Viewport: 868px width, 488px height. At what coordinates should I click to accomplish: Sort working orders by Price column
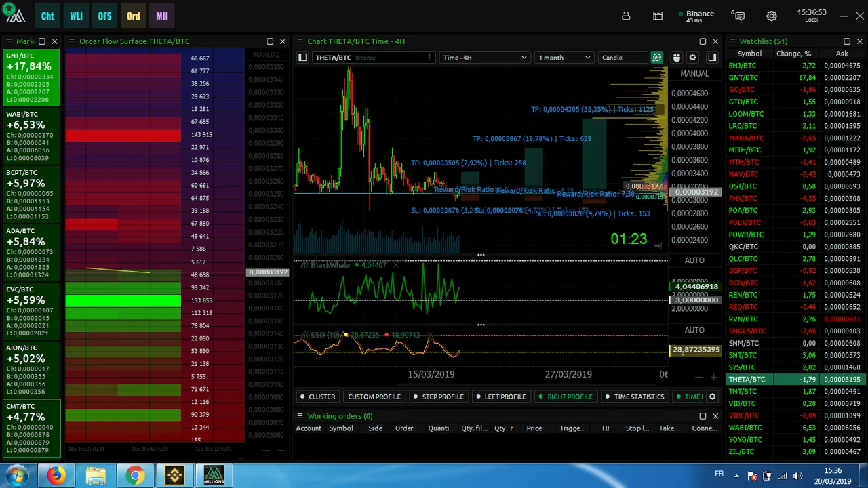pos(534,428)
